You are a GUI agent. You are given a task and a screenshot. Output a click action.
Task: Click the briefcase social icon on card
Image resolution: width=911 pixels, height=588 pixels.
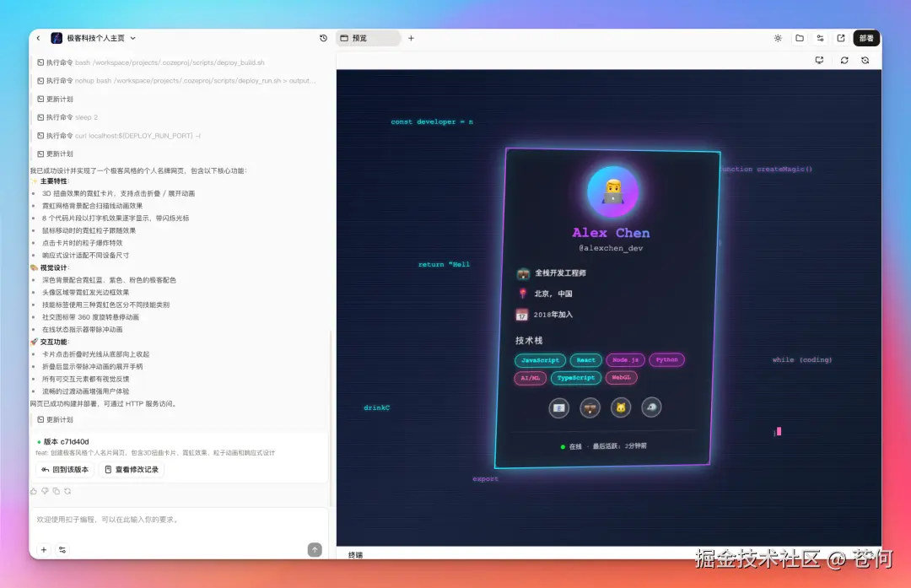(x=590, y=407)
